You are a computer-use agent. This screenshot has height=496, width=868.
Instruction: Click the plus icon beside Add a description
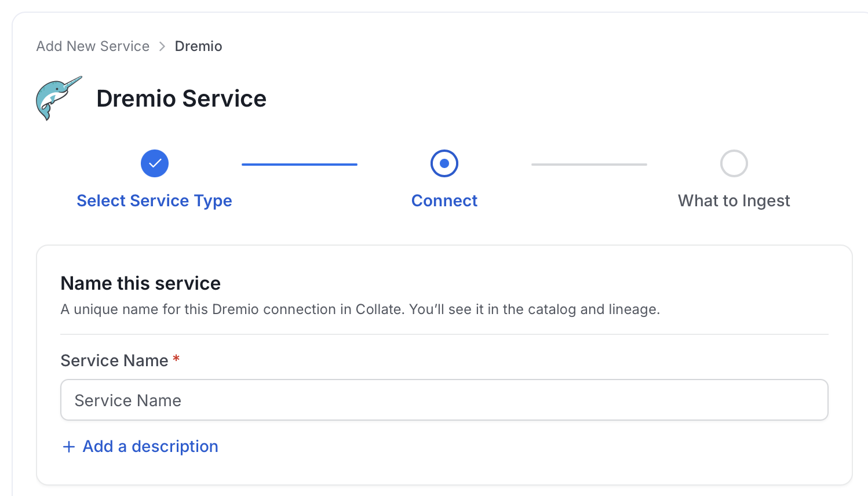point(69,447)
